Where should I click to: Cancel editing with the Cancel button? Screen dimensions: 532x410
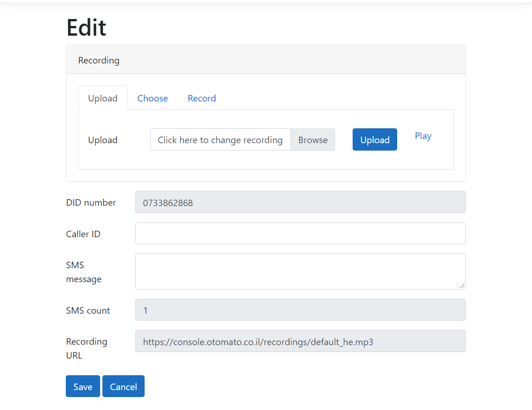pyautogui.click(x=123, y=386)
